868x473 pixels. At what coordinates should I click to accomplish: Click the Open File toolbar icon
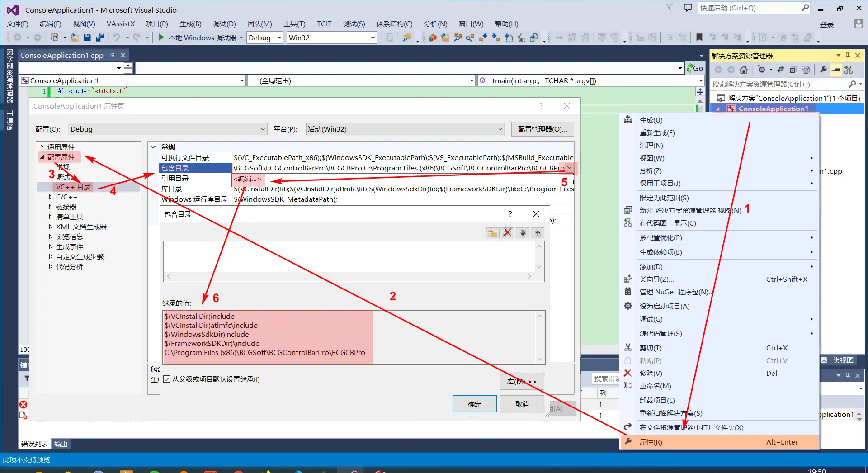click(x=75, y=38)
